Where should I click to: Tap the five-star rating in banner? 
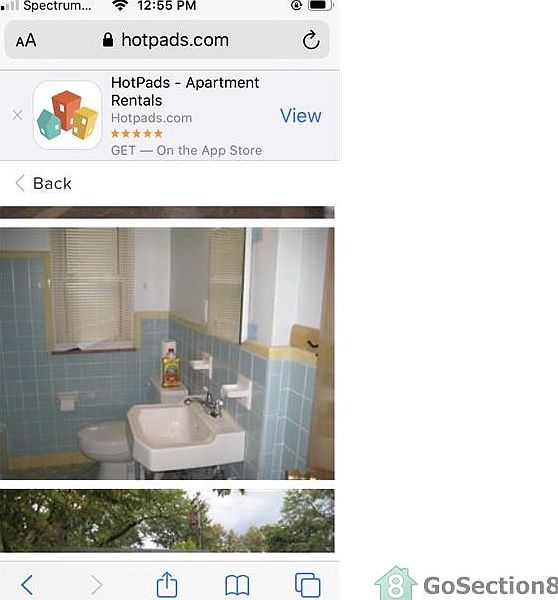coord(137,134)
